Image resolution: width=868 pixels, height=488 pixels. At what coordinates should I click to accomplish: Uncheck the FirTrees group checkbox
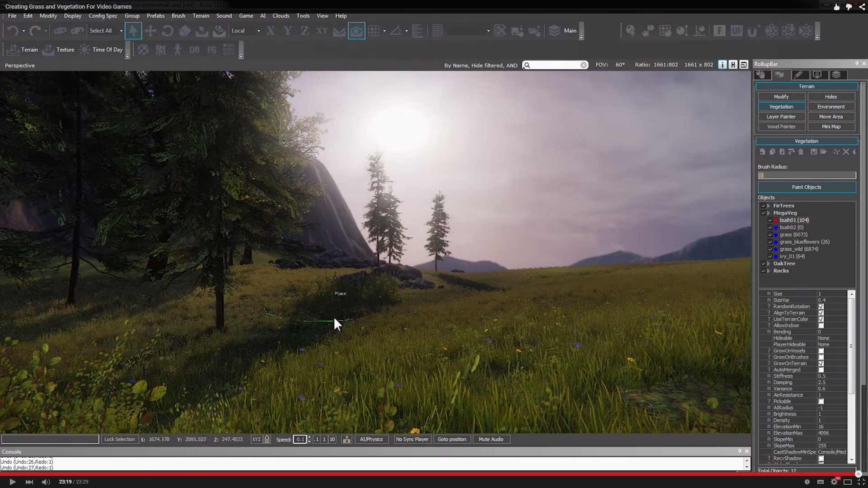(x=763, y=206)
